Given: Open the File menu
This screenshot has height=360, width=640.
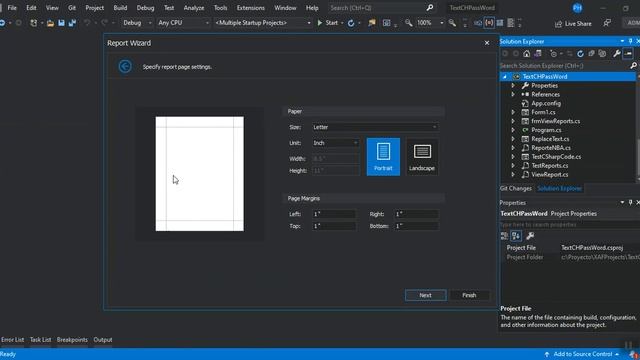Looking at the screenshot, I should [x=12, y=8].
